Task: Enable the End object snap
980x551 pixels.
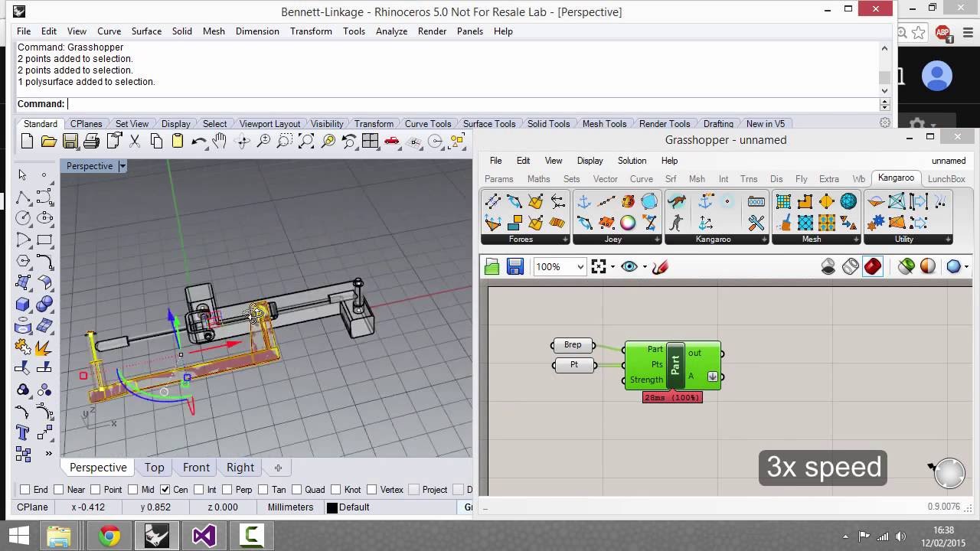Action: click(25, 490)
